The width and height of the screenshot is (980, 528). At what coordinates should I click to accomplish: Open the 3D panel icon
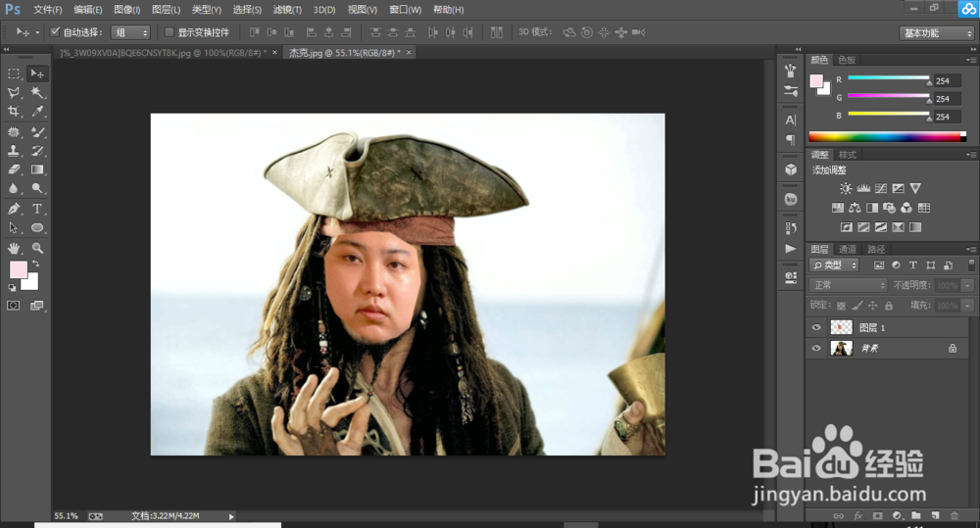(x=791, y=170)
